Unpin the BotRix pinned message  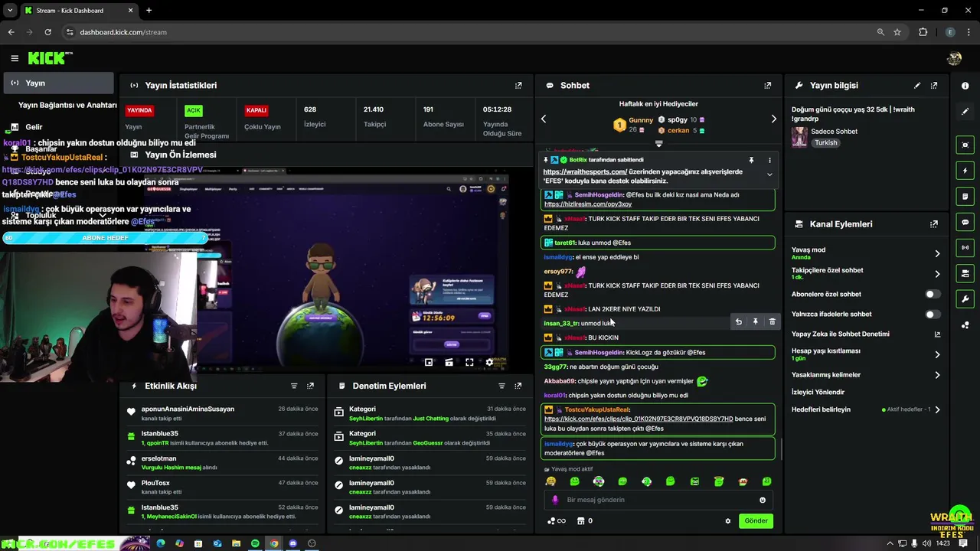coord(752,160)
